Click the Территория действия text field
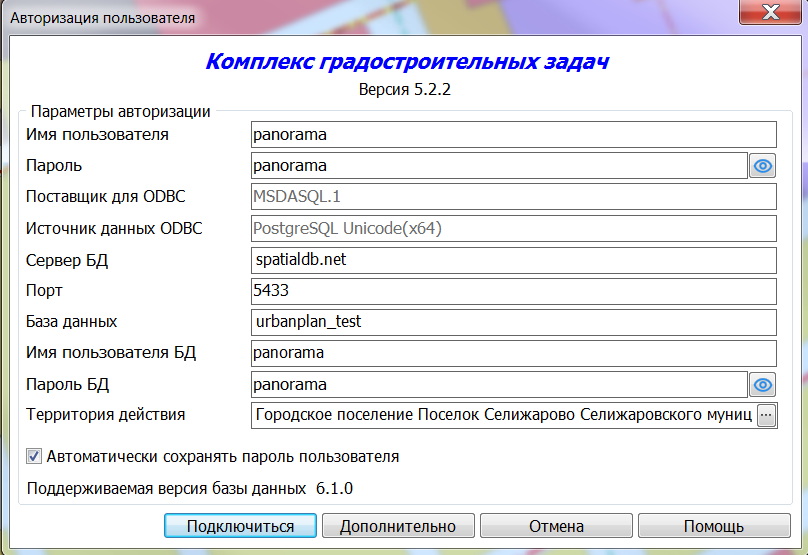The height and width of the screenshot is (555, 808). (502, 416)
